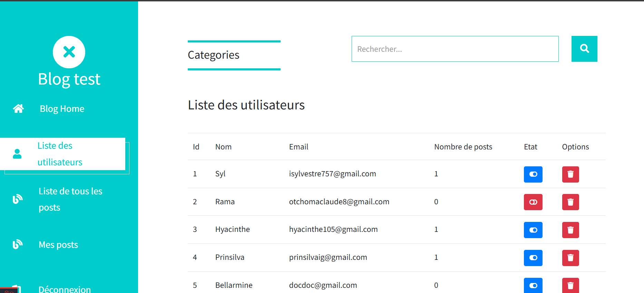Toggle the state of user Syl

(x=533, y=174)
